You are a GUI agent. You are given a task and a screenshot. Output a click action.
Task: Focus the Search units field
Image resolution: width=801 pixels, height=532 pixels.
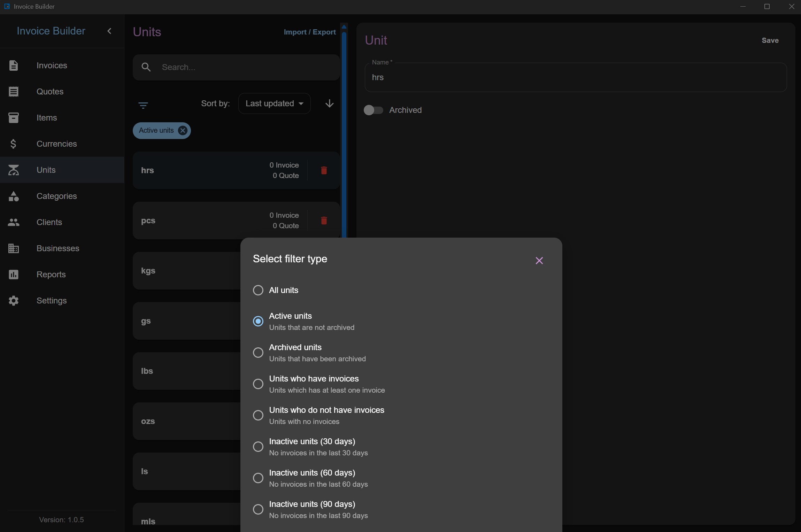tap(236, 67)
